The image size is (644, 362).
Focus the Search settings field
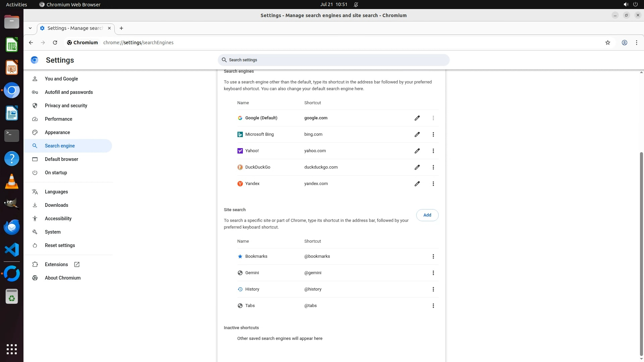333,60
